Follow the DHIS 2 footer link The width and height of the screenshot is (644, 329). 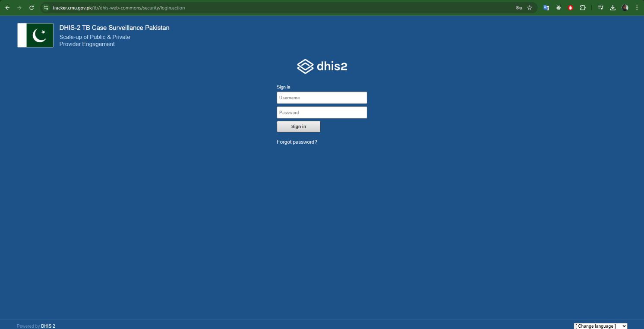pyautogui.click(x=48, y=326)
